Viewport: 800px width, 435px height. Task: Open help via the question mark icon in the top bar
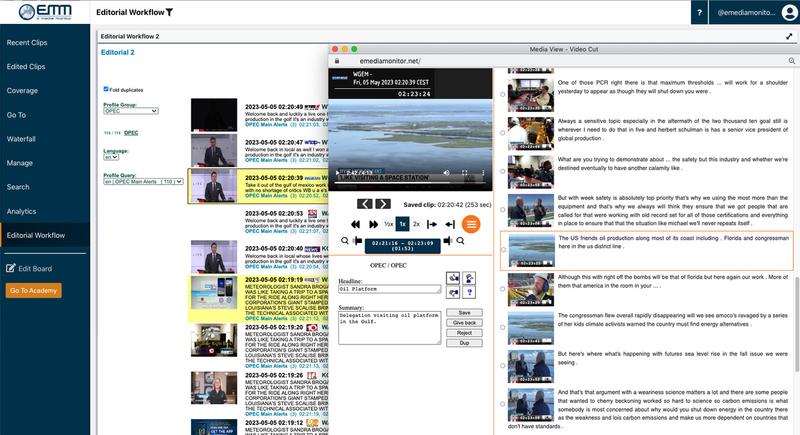pos(699,12)
